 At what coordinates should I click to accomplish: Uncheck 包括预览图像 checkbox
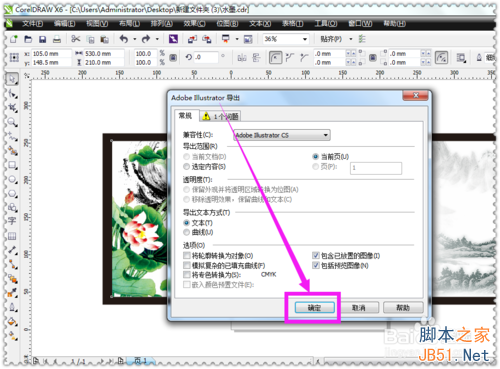[315, 265]
